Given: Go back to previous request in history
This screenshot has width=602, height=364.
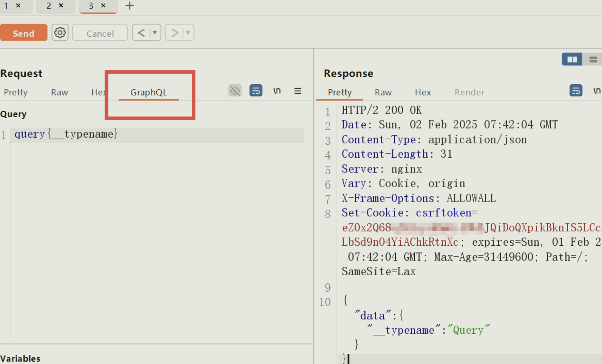Looking at the screenshot, I should click(x=141, y=33).
